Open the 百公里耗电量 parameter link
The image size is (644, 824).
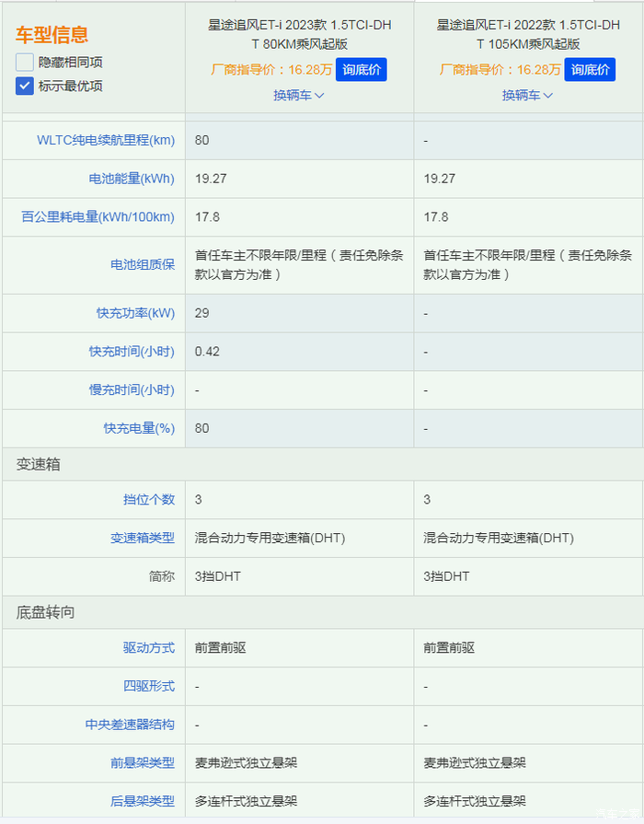tap(98, 217)
